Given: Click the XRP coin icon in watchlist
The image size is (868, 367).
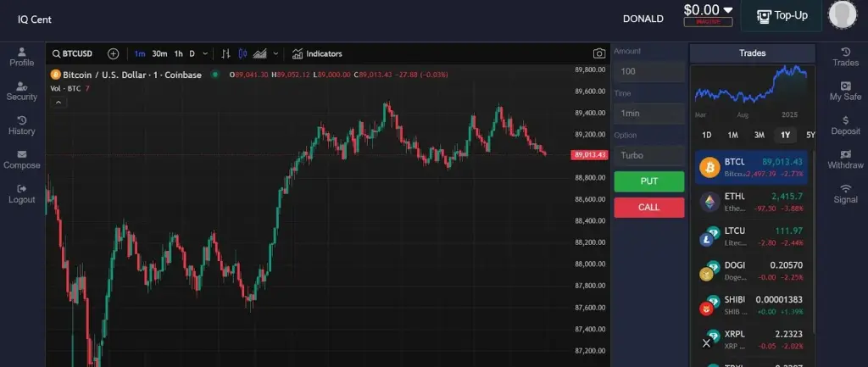Looking at the screenshot, I should 709,339.
